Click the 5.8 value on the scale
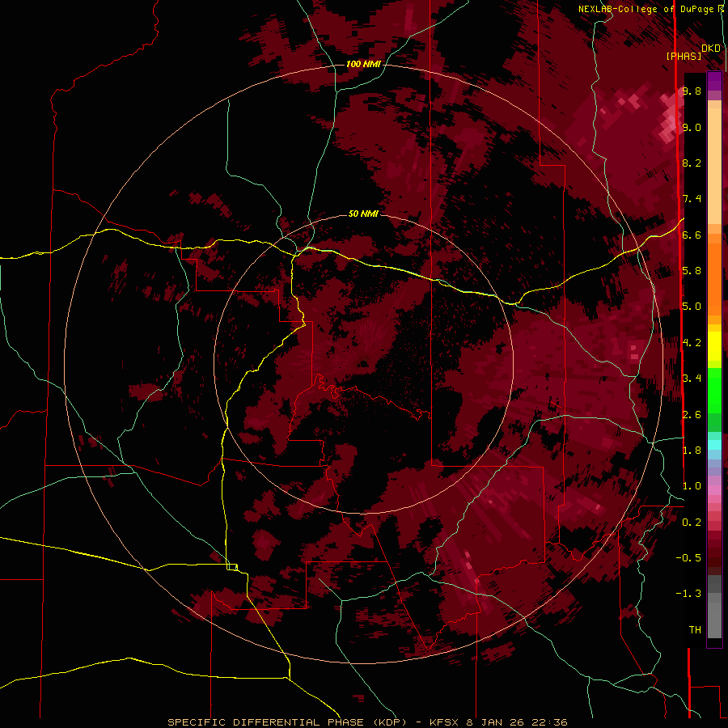728x728 pixels. 692,271
